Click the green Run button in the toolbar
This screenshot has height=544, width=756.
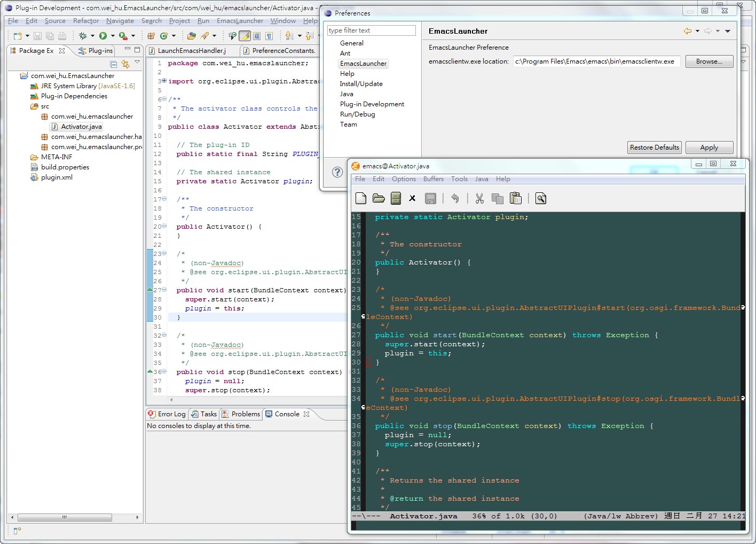pyautogui.click(x=103, y=36)
